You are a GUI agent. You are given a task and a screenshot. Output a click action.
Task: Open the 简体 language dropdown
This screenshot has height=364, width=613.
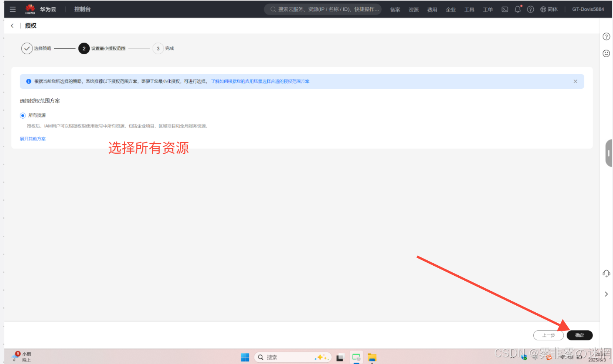click(x=549, y=9)
